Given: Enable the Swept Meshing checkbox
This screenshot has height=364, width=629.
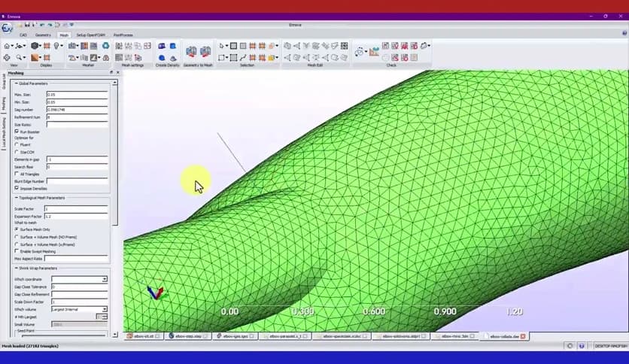Looking at the screenshot, I should click(17, 251).
